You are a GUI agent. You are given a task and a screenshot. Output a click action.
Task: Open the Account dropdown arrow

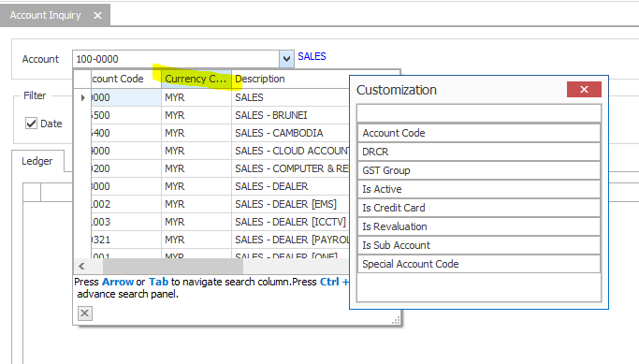[286, 59]
